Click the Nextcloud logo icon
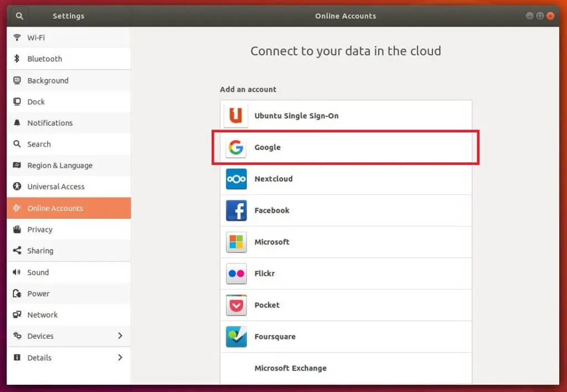 pyautogui.click(x=236, y=179)
